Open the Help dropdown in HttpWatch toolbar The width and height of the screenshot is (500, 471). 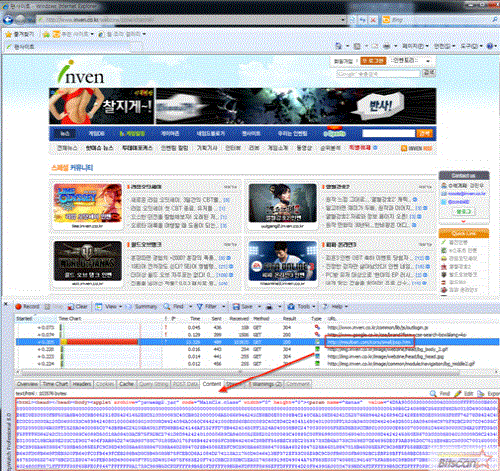click(346, 307)
